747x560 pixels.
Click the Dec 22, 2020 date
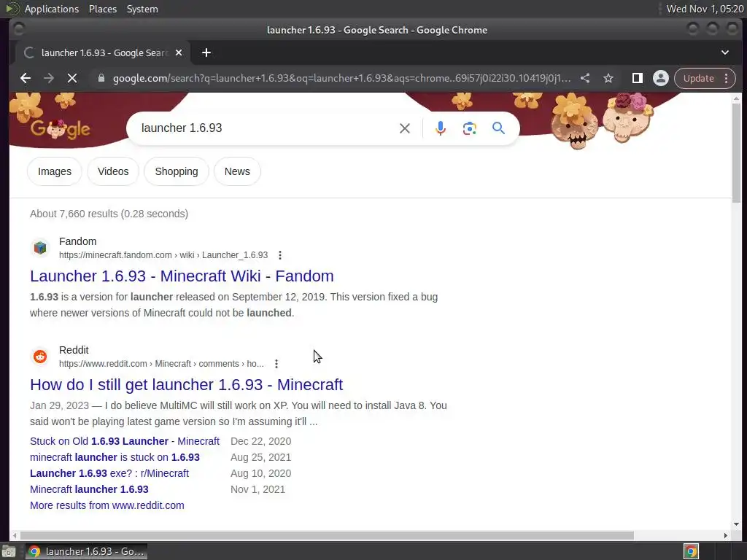260,441
